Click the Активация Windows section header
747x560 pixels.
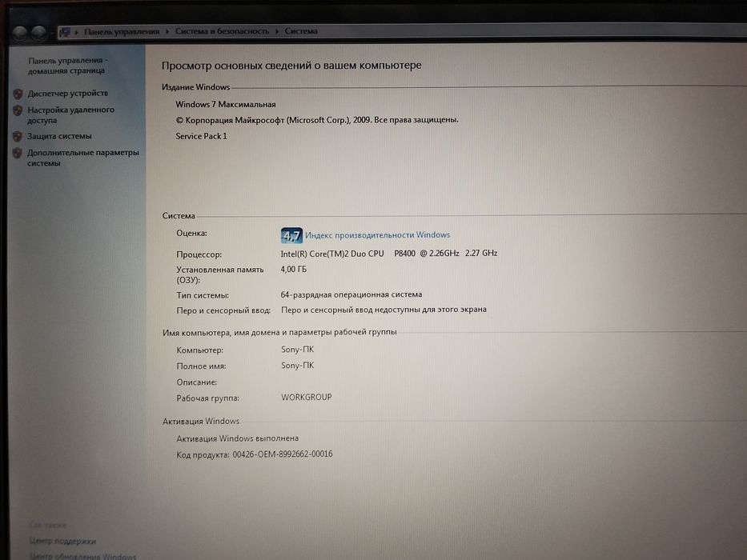point(201,421)
